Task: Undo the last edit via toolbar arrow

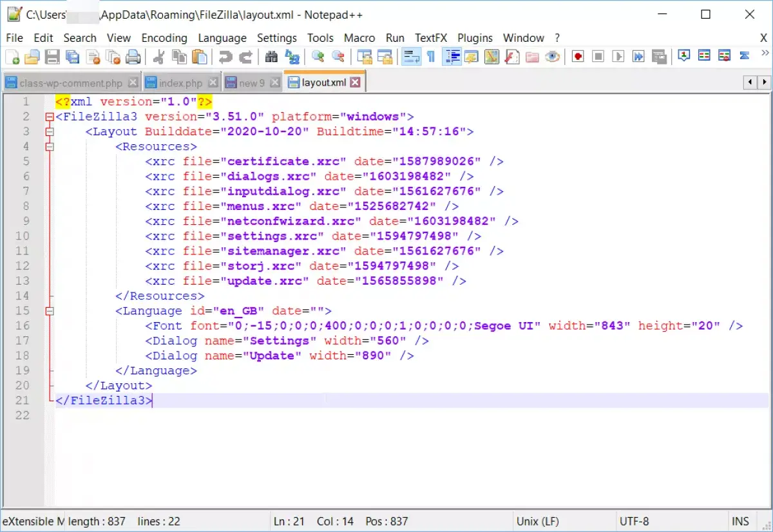Action: pyautogui.click(x=225, y=57)
